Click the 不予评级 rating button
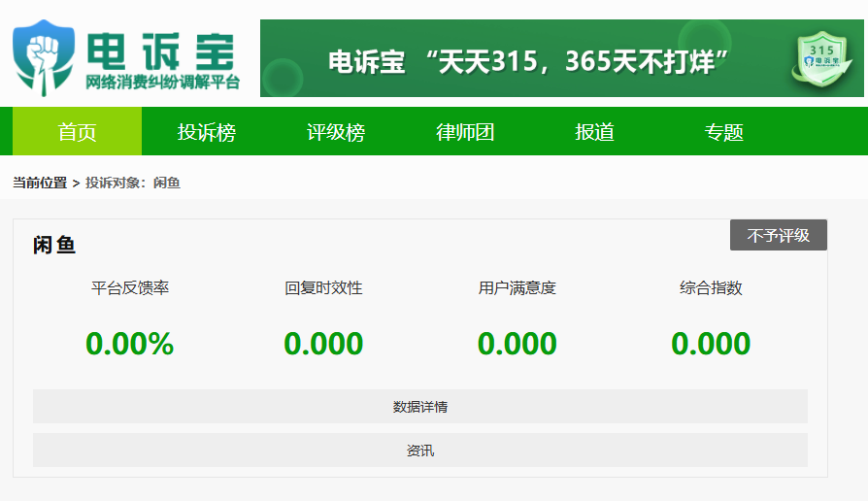The height and width of the screenshot is (501, 868). 779,235
